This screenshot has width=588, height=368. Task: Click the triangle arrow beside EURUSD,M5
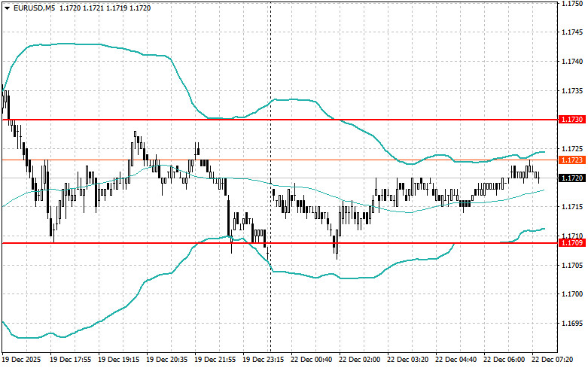[x=7, y=8]
